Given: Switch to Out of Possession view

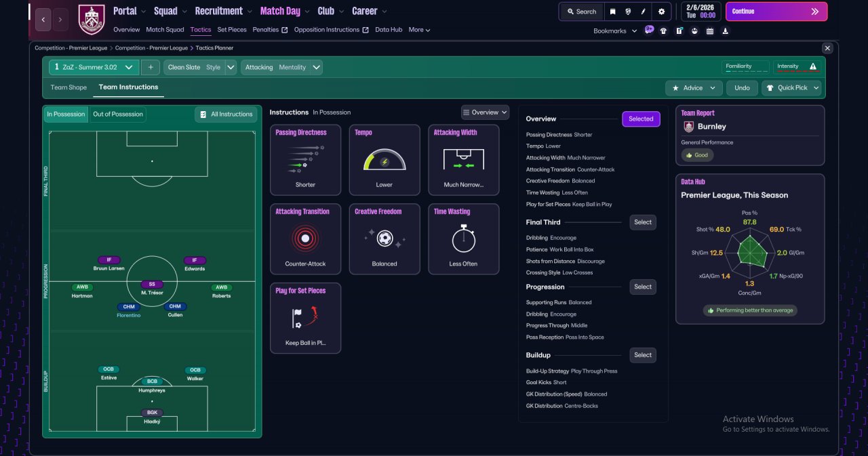Looking at the screenshot, I should [118, 114].
